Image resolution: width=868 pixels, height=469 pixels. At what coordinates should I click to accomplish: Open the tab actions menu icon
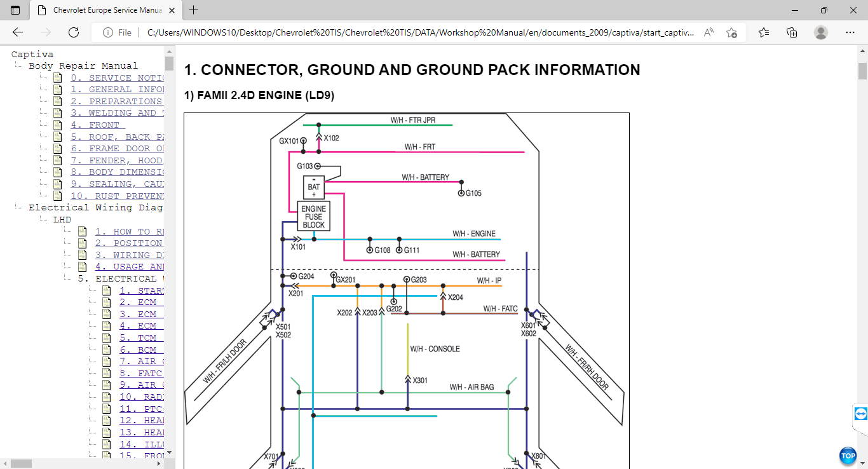click(15, 10)
